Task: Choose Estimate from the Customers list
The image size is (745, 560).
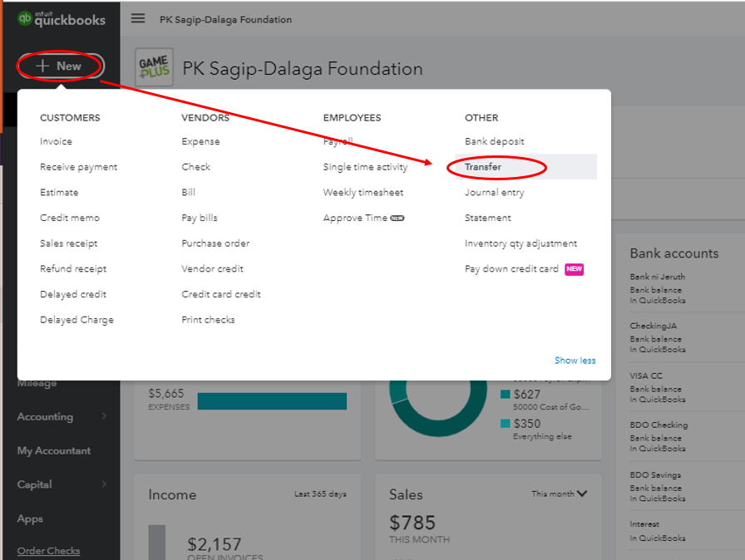Action: [59, 192]
